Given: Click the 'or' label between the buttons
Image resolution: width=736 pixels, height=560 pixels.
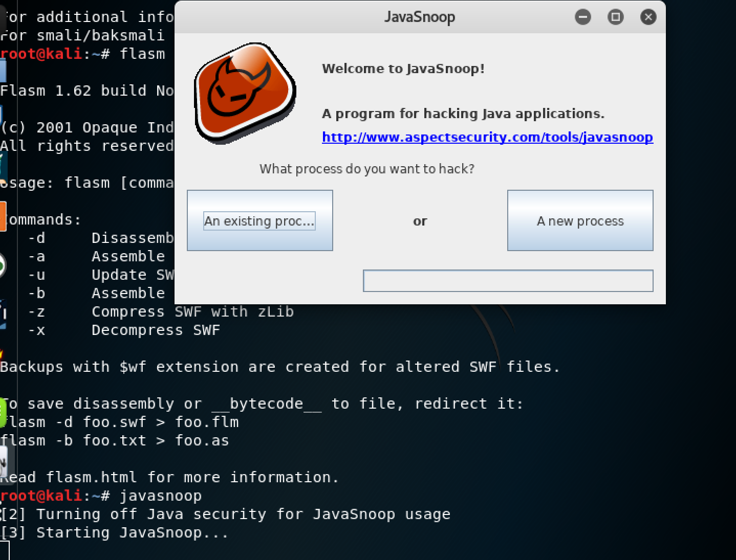Looking at the screenshot, I should pos(420,221).
